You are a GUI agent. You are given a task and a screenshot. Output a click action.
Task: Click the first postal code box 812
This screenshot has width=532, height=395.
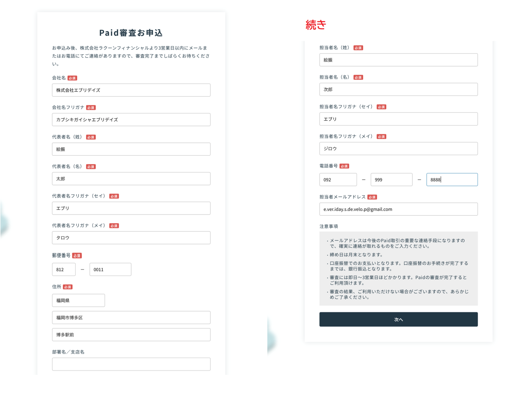click(64, 269)
